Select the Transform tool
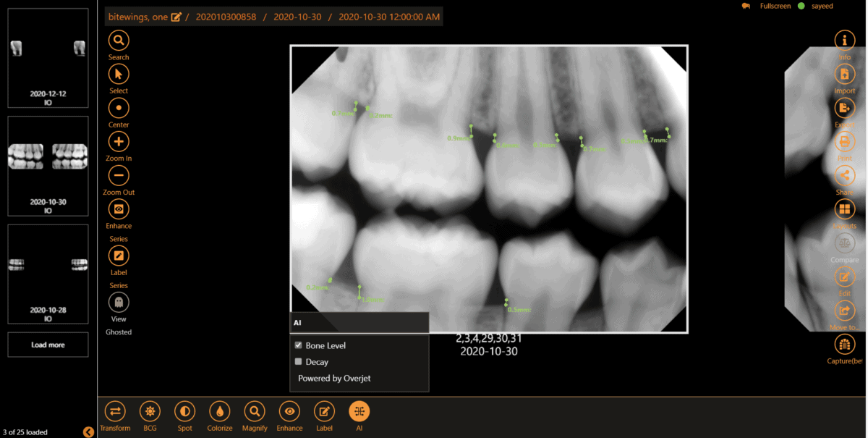Image resolution: width=868 pixels, height=438 pixels. pyautogui.click(x=115, y=411)
